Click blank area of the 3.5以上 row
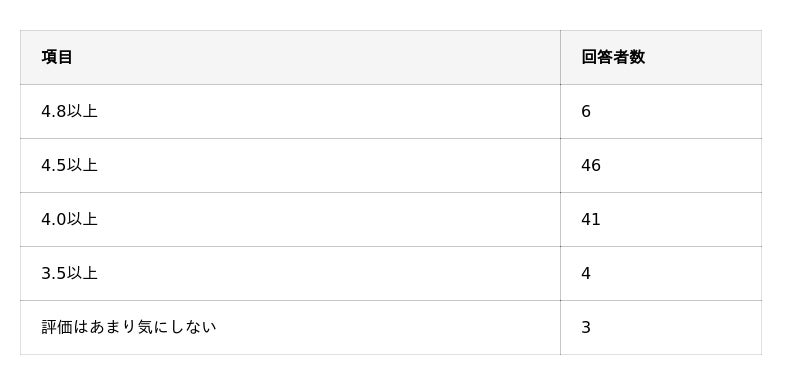This screenshot has width=800, height=385. coord(327,273)
